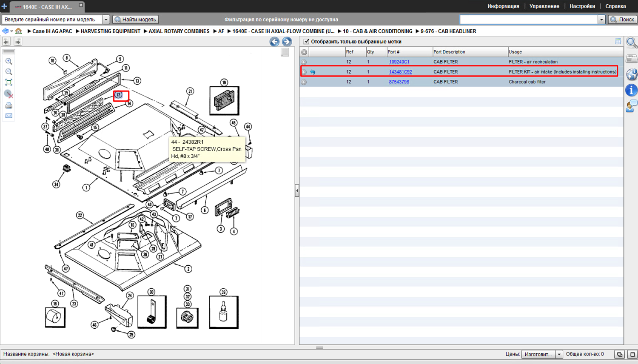Screen dimensions: 638x364
Task: Sort table by 'Ref' column header
Action: click(x=355, y=52)
